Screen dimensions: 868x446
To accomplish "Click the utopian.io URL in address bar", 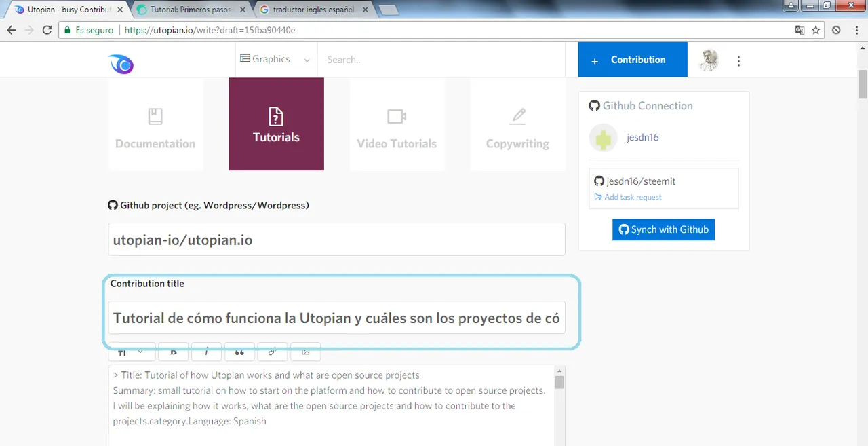I will (x=210, y=31).
